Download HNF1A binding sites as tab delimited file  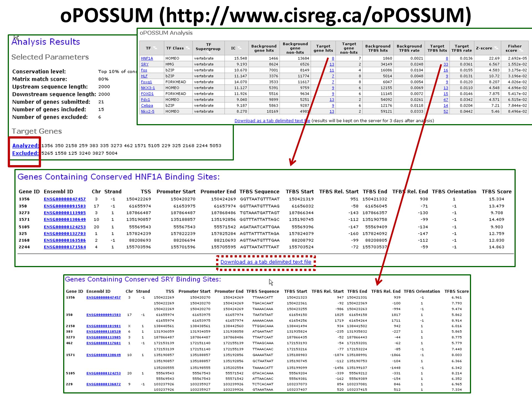[266, 262]
